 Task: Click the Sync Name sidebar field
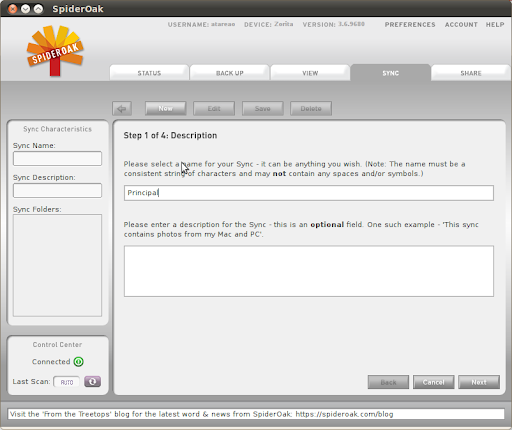pos(57,159)
